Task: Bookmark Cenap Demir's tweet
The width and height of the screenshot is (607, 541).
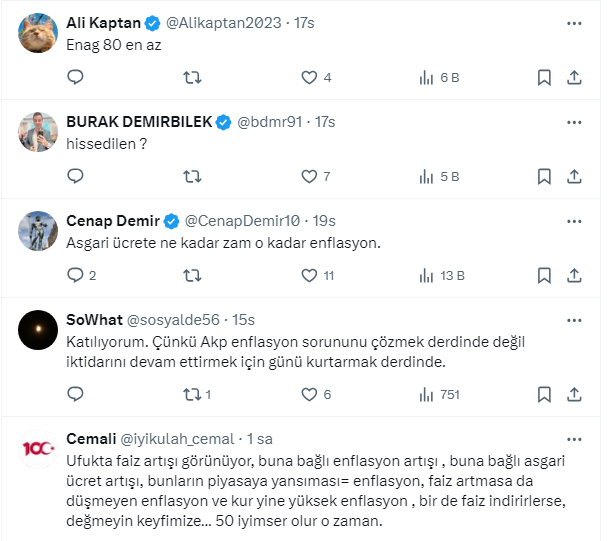Action: [x=544, y=275]
